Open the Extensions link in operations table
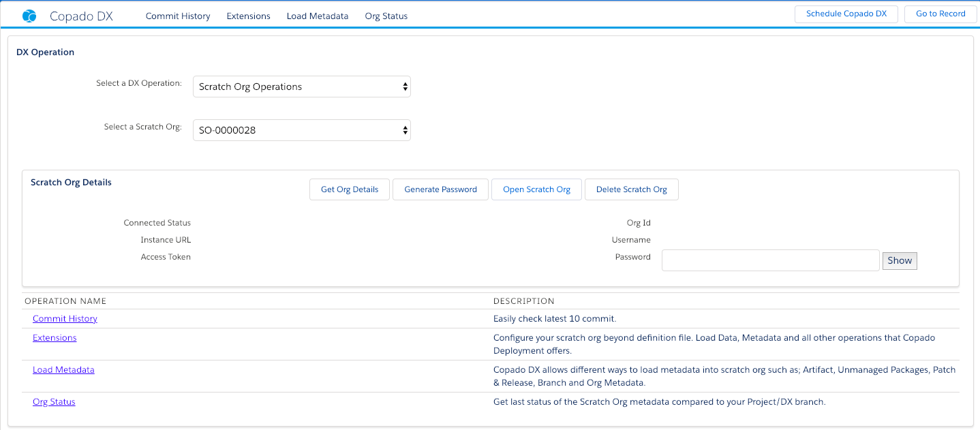 pyautogui.click(x=55, y=337)
